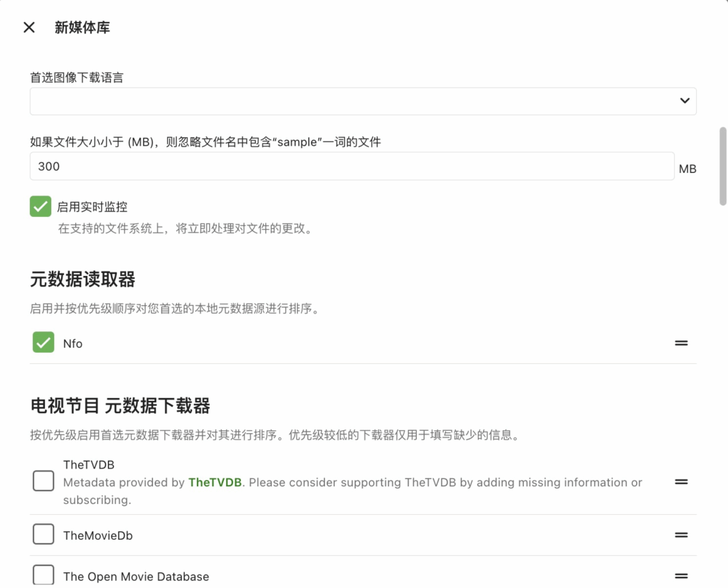Tick the TheMovieDb downloader checkbox
Viewport: 728px width, 588px height.
43,535
